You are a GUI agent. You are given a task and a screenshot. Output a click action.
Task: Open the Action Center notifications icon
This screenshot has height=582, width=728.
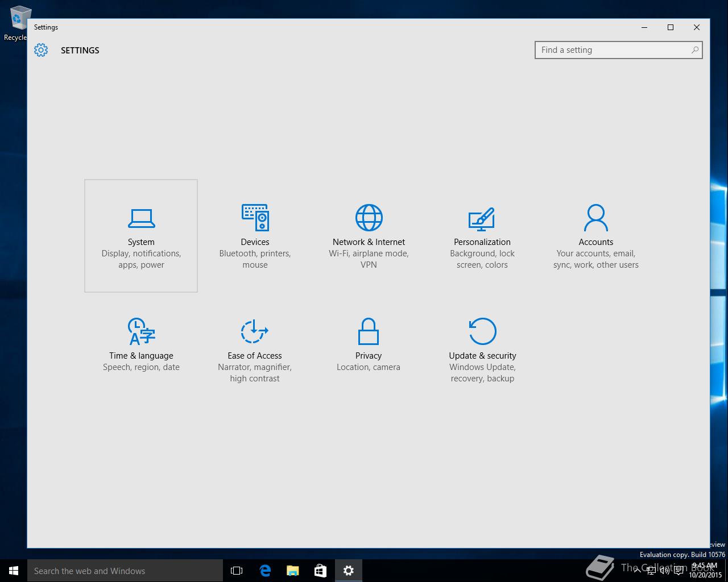coord(679,571)
